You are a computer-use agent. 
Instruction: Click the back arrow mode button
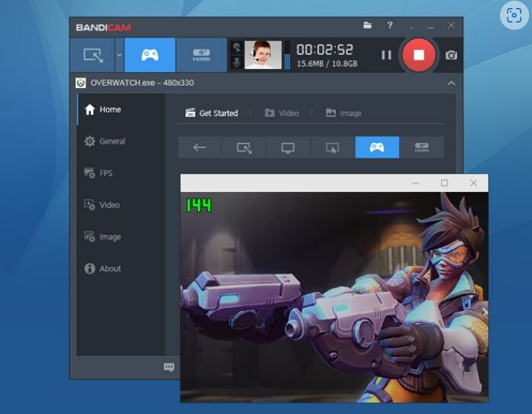coord(199,147)
